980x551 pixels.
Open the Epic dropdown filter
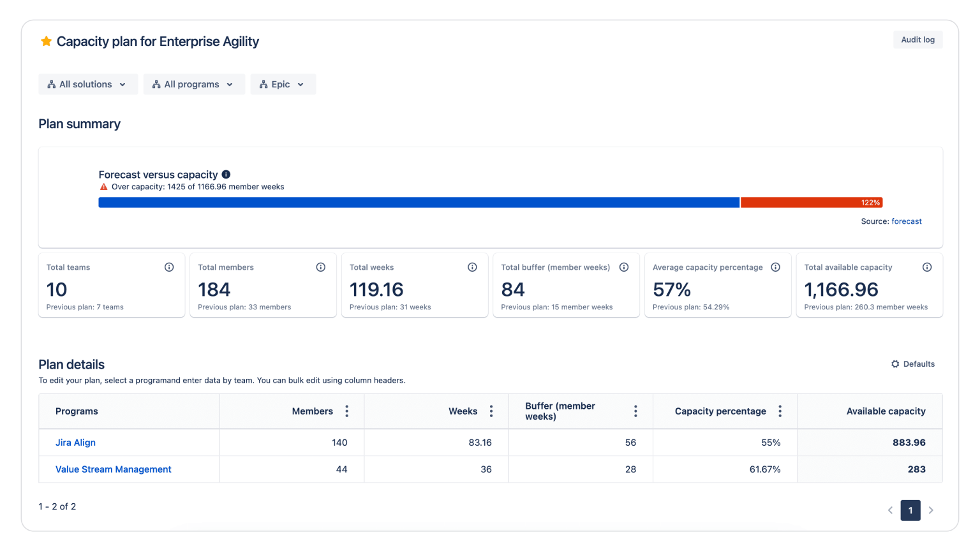pos(283,84)
